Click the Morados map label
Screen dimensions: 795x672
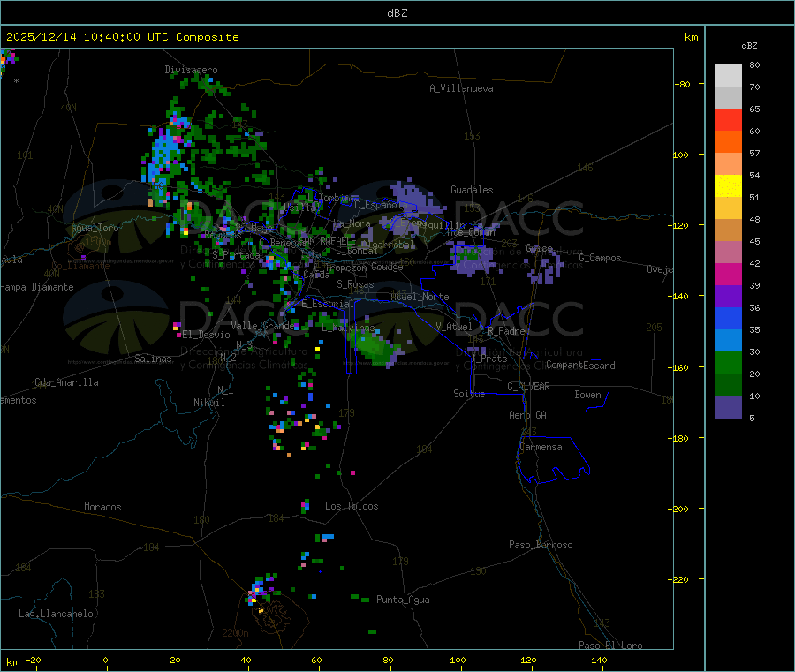point(102,507)
